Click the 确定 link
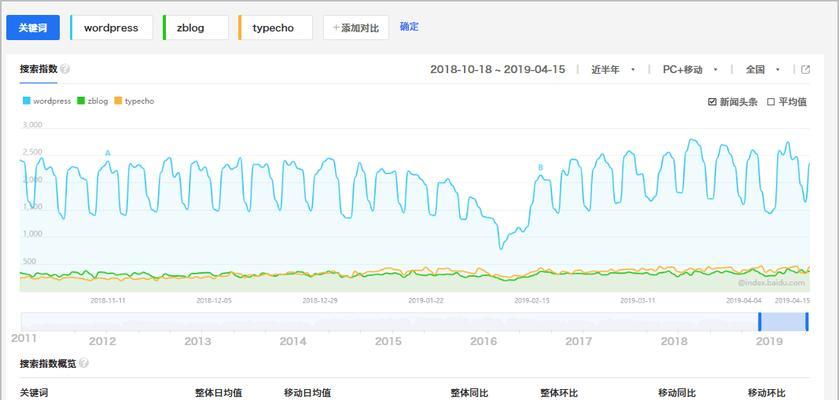The image size is (839, 400). pos(409,26)
